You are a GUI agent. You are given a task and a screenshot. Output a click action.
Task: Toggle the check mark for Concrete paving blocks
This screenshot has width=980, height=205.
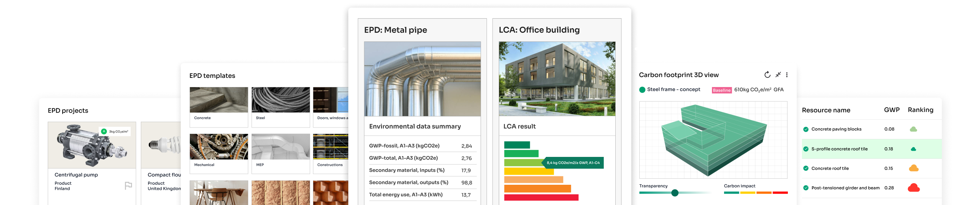(x=806, y=129)
